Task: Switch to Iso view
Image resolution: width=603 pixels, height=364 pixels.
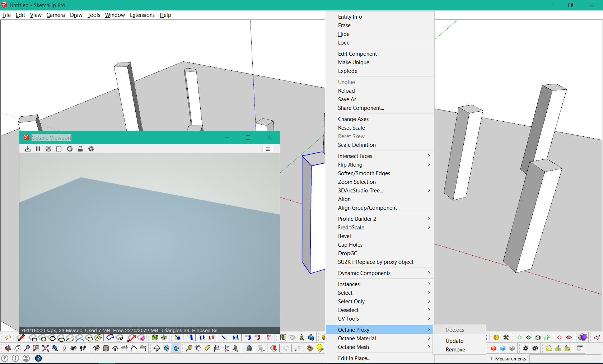Action: coord(96,348)
